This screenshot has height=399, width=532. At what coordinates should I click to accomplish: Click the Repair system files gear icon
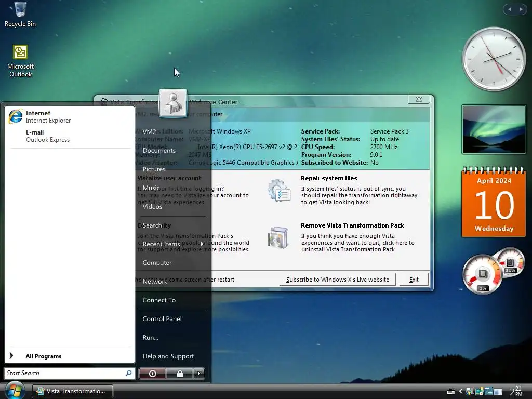(279, 190)
